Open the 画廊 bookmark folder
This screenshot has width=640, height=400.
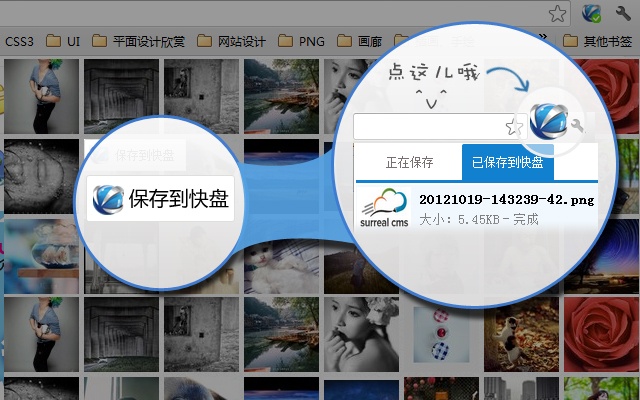pos(360,41)
